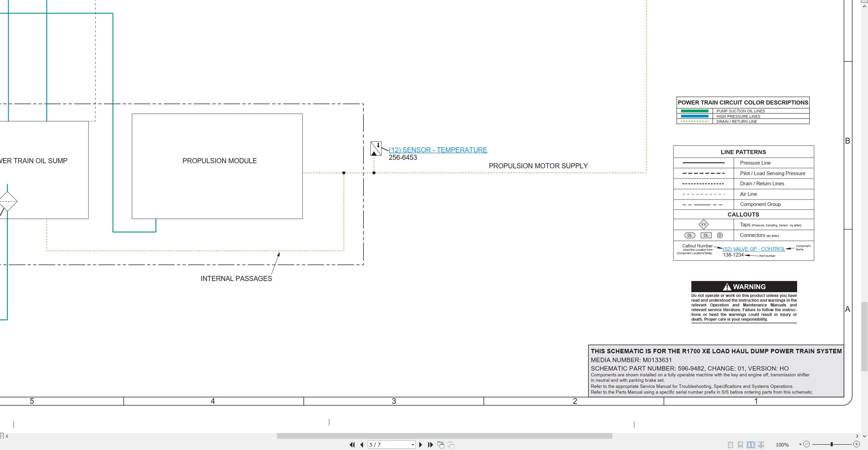Open the (52) VALVE GP - CONTROL link

[754, 249]
